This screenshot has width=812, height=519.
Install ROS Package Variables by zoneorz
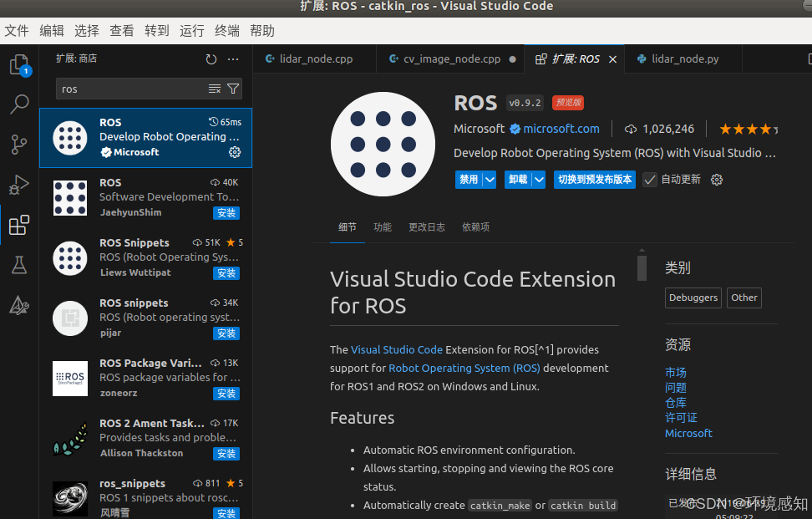tap(226, 393)
